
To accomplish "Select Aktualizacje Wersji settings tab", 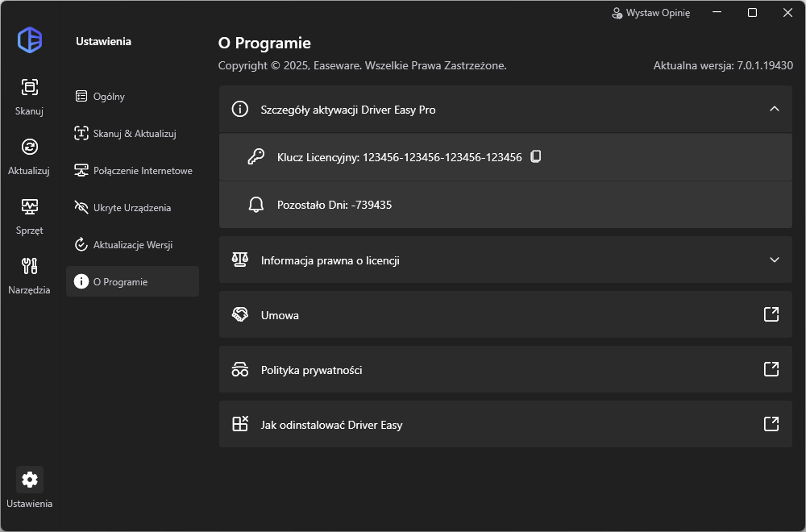I will tap(133, 245).
